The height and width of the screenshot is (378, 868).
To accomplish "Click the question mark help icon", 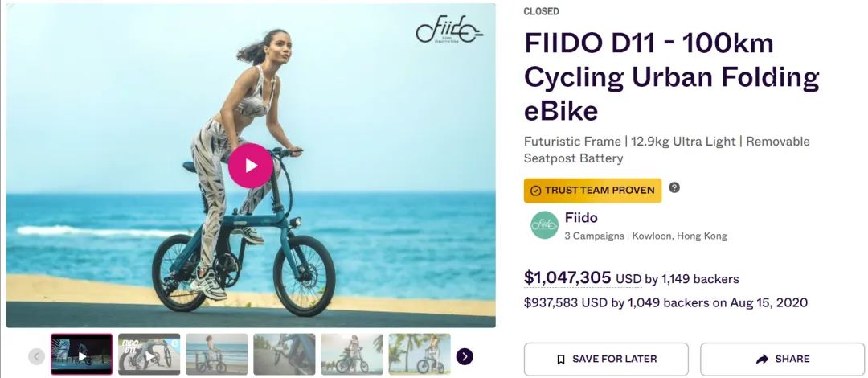I will 674,187.
